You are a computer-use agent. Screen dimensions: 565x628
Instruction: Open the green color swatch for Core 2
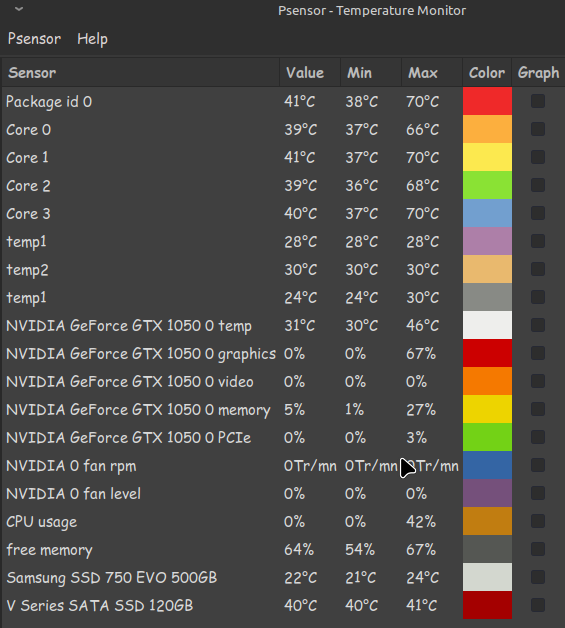[487, 185]
